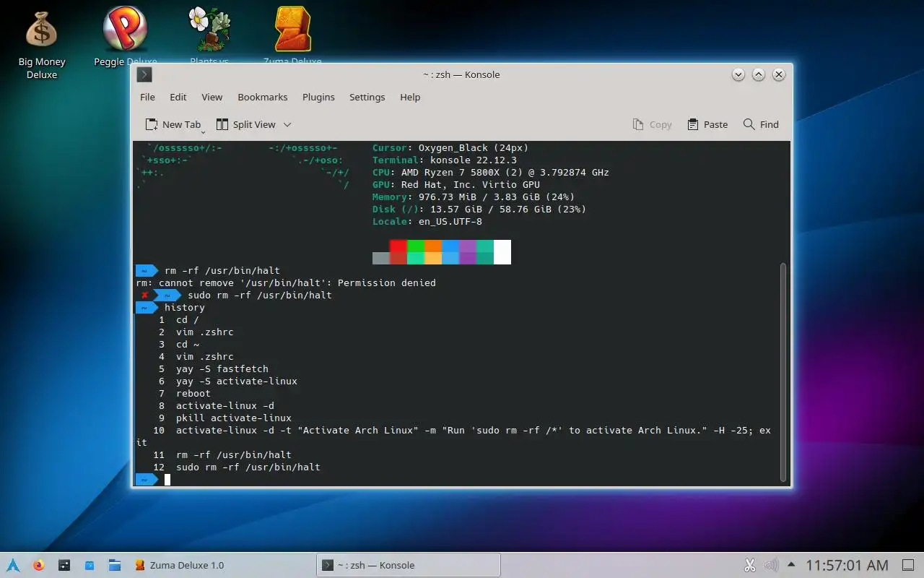Launch Firefox from the taskbar
The height and width of the screenshot is (578, 924).
[x=38, y=565]
